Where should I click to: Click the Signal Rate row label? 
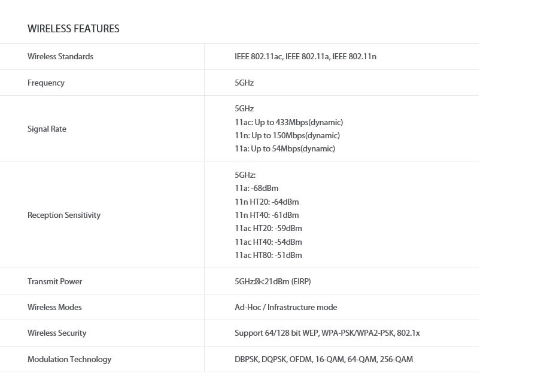(x=47, y=129)
